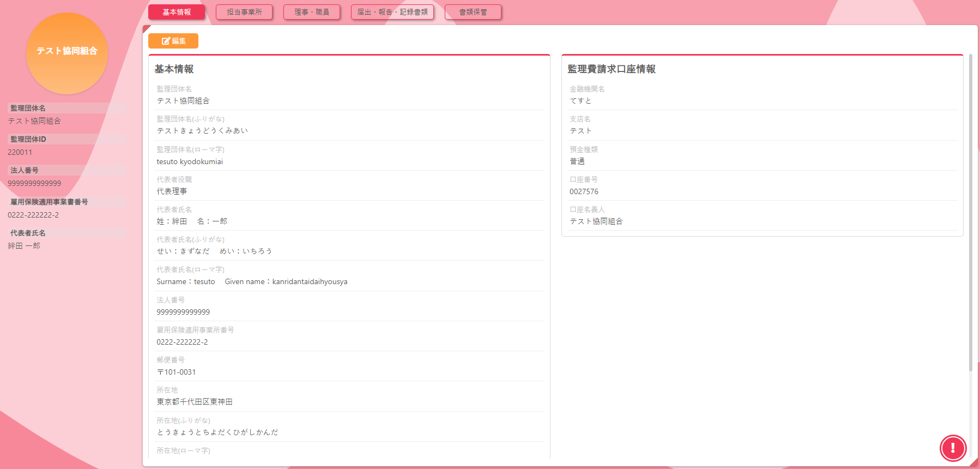Click the vertical scrollbar on the right

point(970,213)
